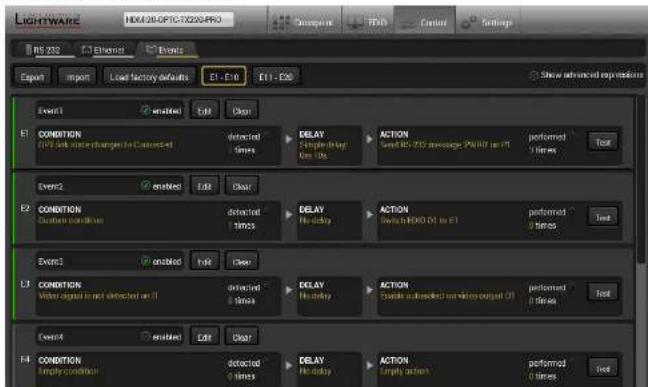
Task: Open the EDID tab
Action: coord(368,22)
